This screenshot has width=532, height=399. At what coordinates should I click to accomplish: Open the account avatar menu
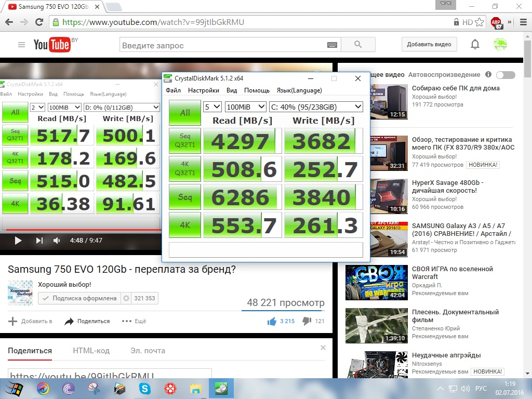[x=500, y=45]
